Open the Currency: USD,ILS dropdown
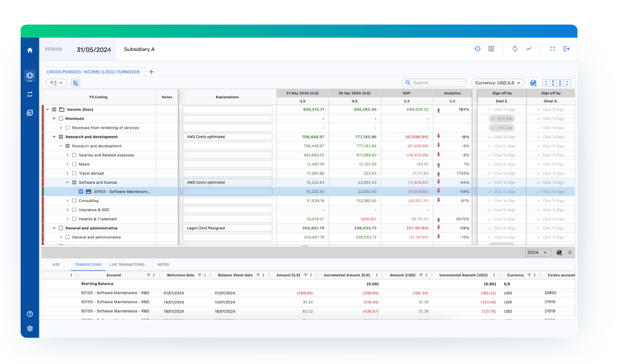The image size is (619, 364). (x=498, y=83)
